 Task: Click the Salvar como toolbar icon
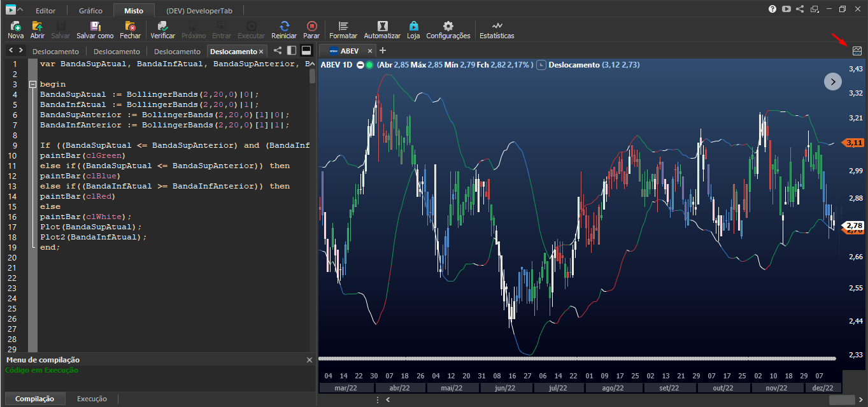[95, 27]
